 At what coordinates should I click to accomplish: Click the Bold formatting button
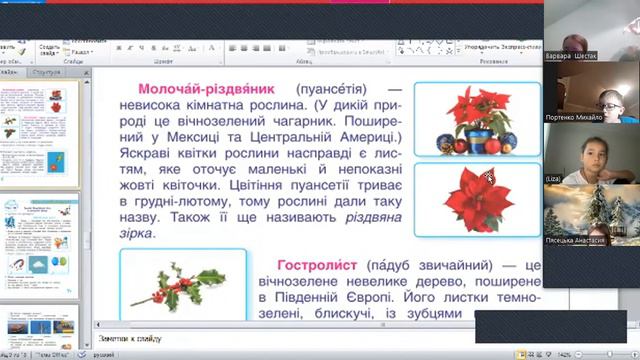[x=119, y=48]
